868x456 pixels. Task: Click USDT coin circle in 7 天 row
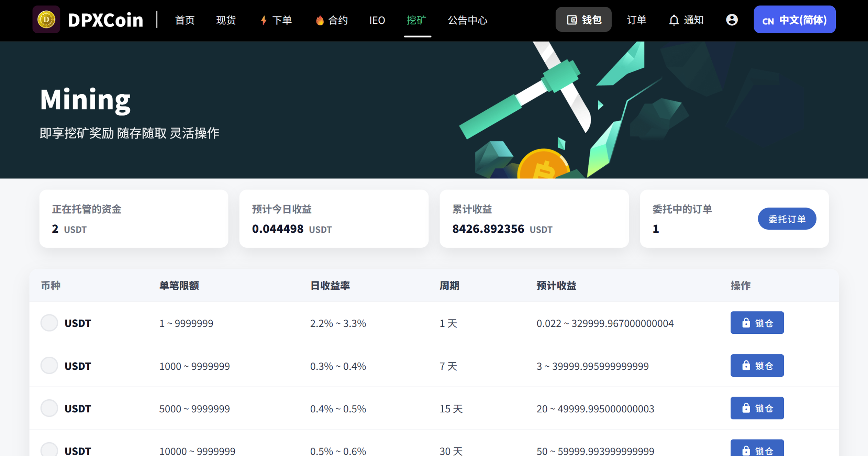49,365
